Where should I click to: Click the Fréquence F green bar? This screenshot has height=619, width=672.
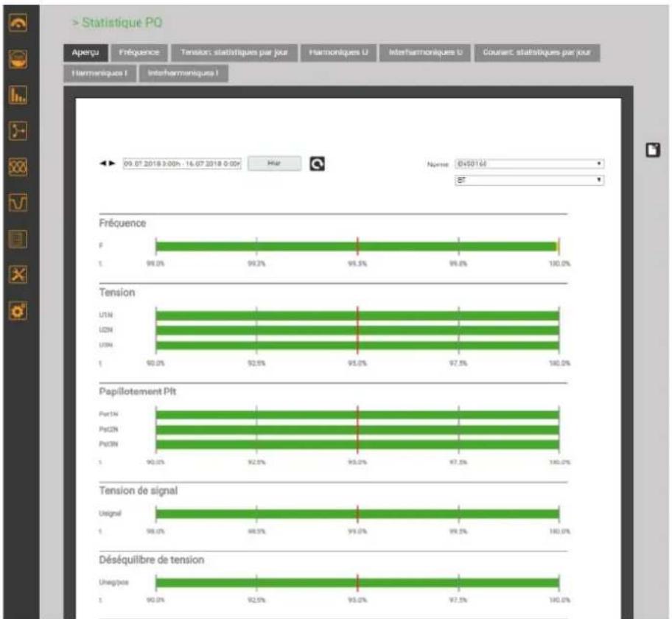click(357, 246)
